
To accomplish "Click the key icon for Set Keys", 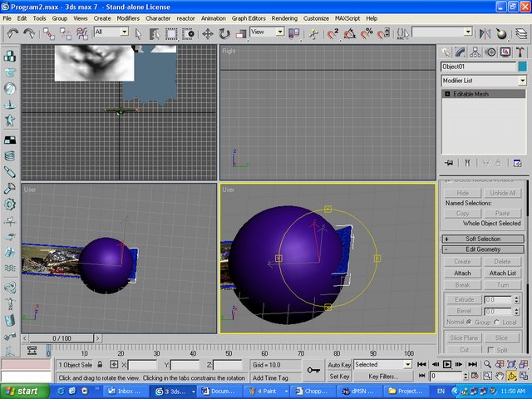I will 313,370.
